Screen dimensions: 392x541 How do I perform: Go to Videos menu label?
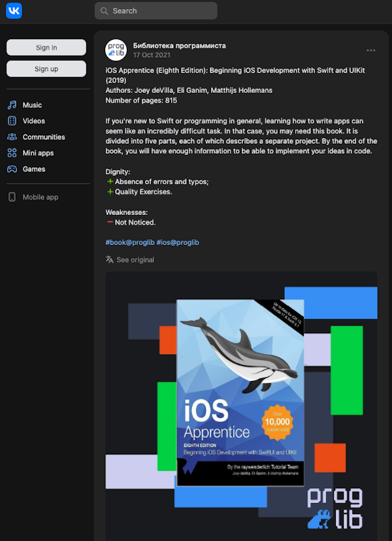[x=34, y=121]
